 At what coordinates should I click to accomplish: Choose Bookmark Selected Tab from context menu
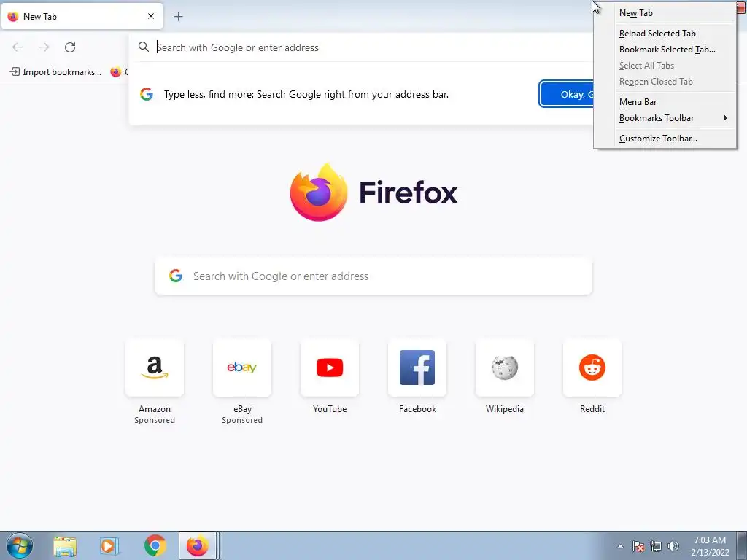coord(665,50)
